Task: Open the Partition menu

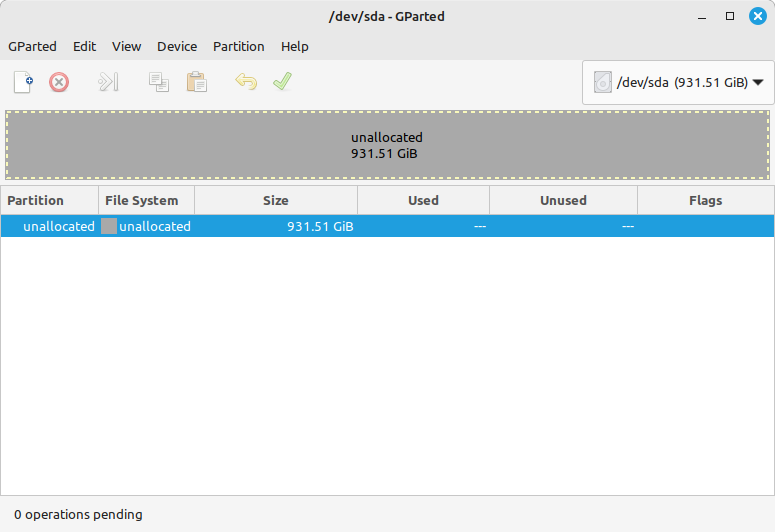Action: (x=239, y=46)
